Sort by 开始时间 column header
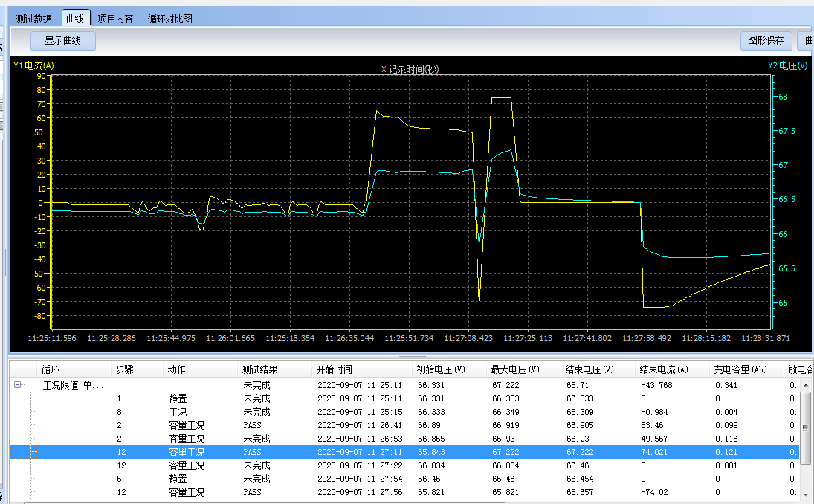This screenshot has height=504, width=814. coord(334,369)
